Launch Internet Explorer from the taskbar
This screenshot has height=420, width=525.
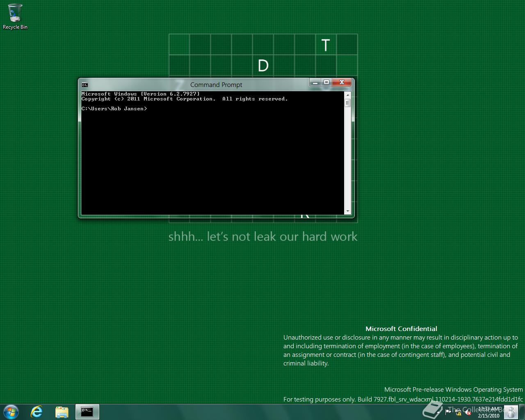[x=37, y=412]
